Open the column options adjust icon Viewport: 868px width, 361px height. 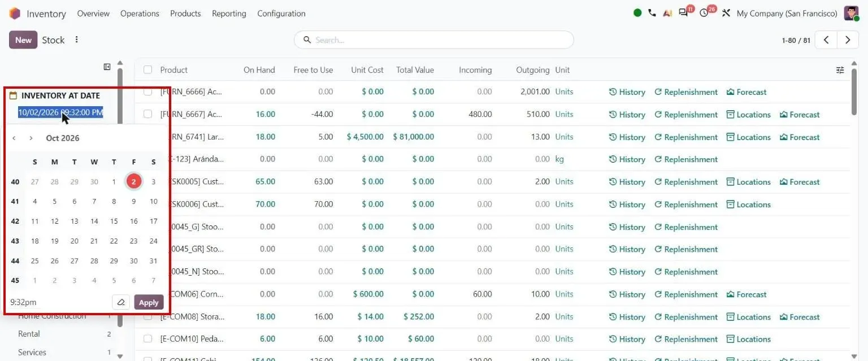840,70
